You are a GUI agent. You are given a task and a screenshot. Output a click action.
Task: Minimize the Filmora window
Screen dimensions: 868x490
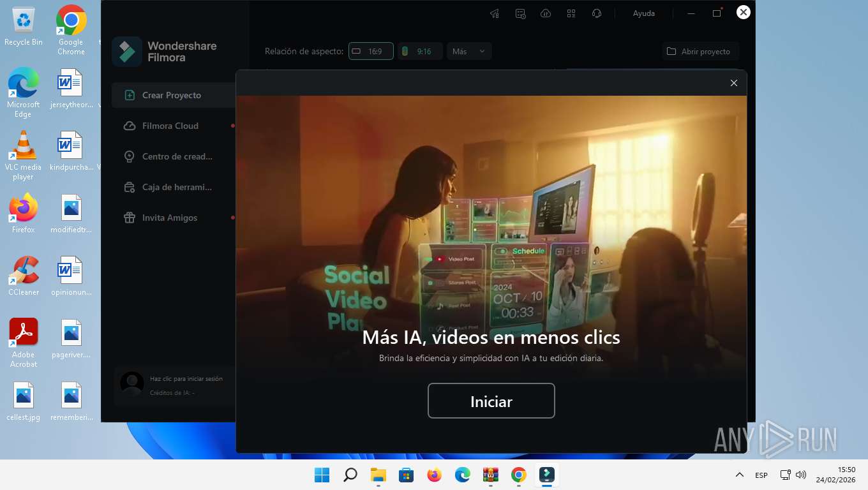click(x=692, y=13)
